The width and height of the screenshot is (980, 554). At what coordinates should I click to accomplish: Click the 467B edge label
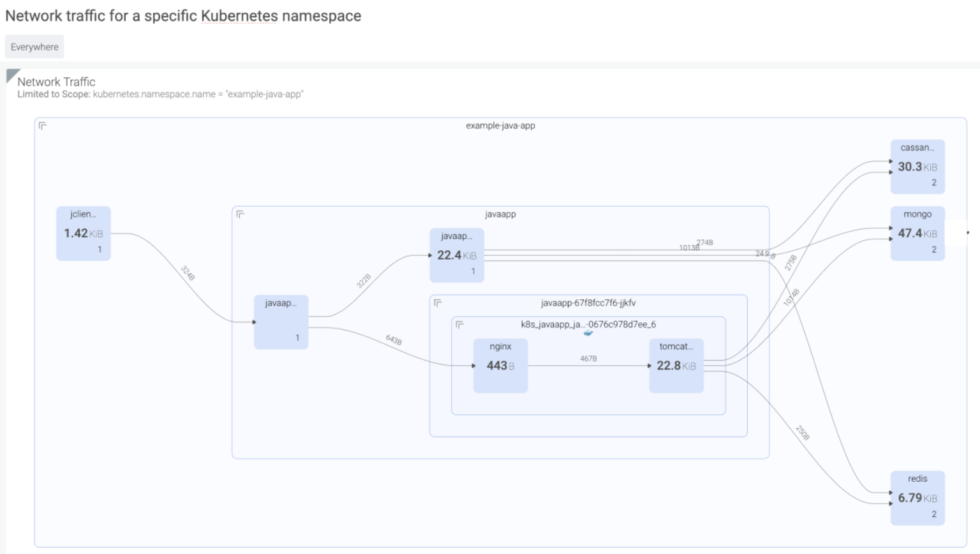click(588, 359)
